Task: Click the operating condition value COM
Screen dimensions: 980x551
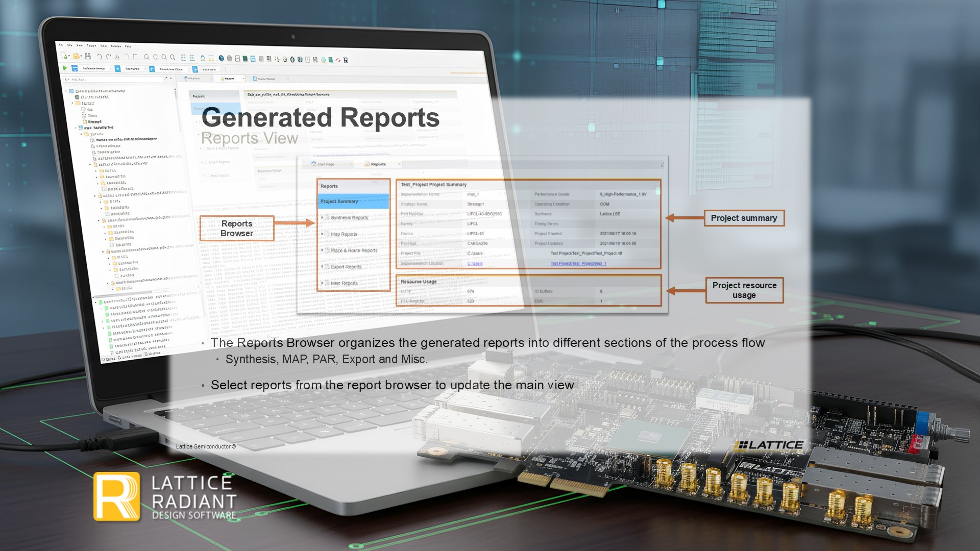Action: pyautogui.click(x=604, y=204)
